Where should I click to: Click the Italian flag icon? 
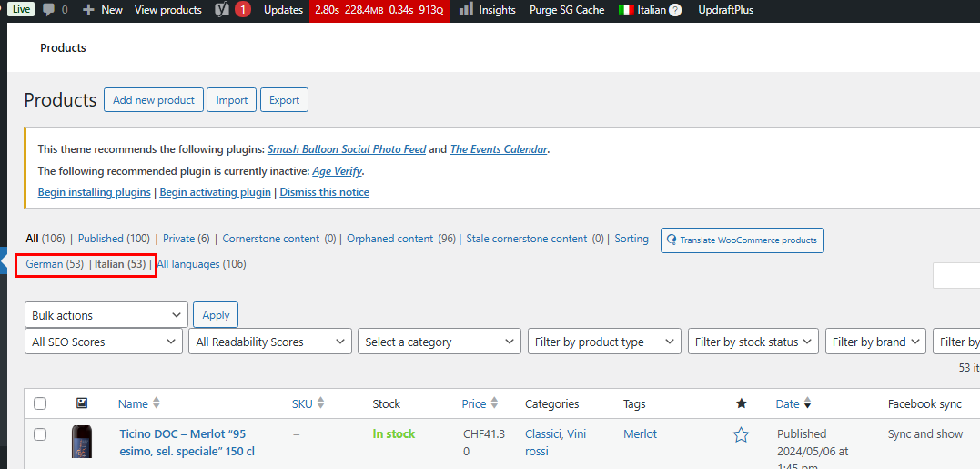(626, 10)
